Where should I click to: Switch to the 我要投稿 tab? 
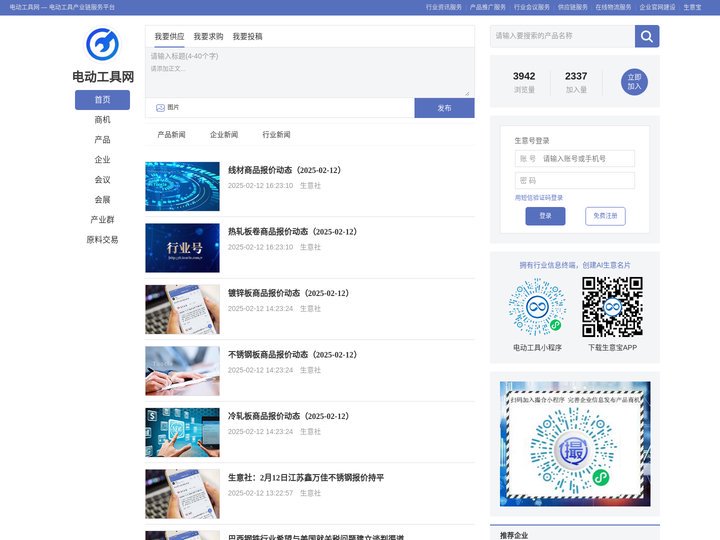248,36
